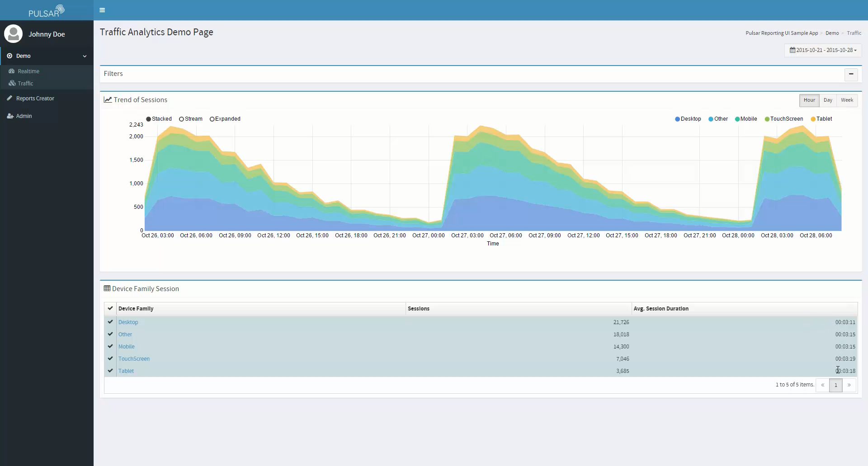Click the Filters panel header
This screenshot has height=466, width=868.
click(481, 74)
